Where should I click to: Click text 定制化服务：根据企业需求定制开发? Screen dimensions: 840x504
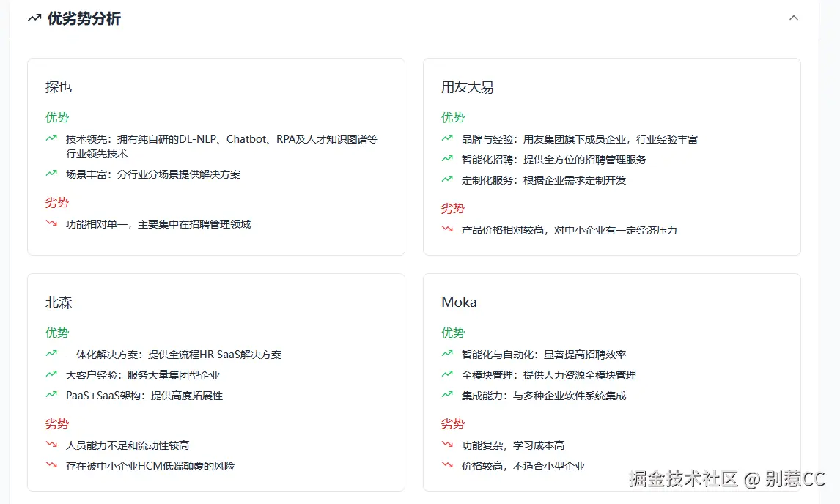pos(544,180)
